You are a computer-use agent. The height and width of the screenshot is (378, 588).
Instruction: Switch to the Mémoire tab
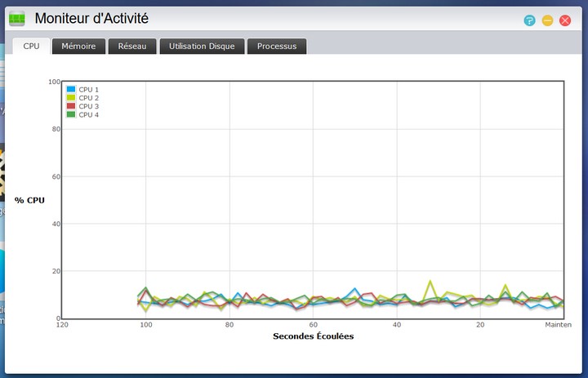pyautogui.click(x=78, y=46)
